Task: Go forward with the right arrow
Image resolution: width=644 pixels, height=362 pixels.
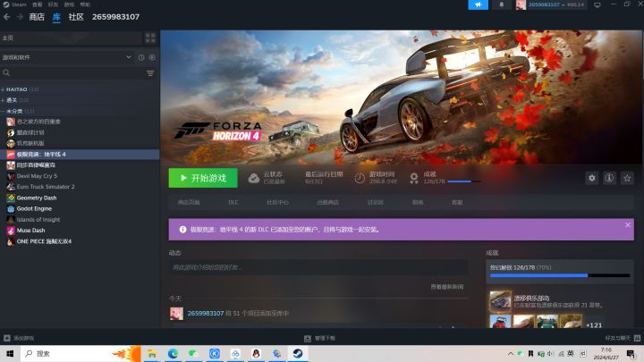Action: click(x=20, y=17)
